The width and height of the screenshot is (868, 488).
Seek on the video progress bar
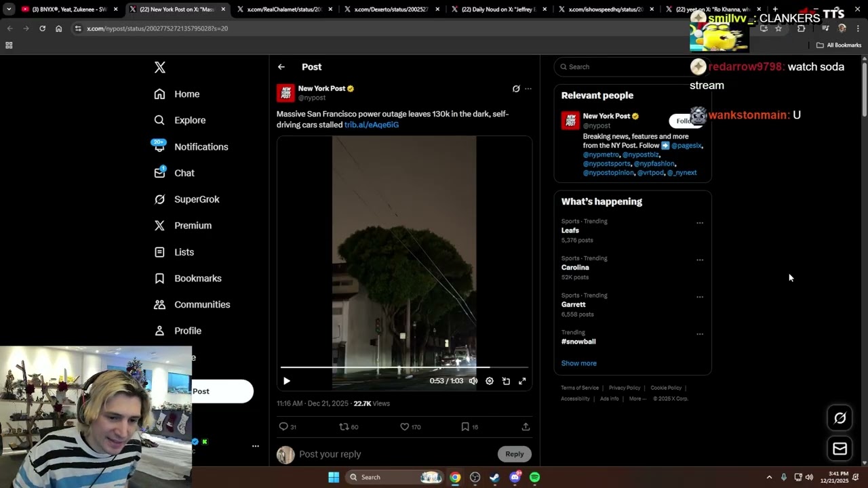click(x=404, y=367)
